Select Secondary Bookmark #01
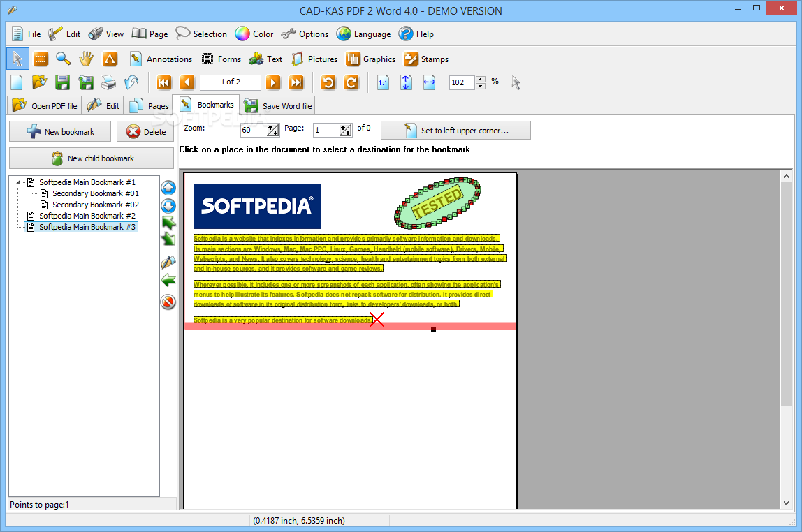Image resolution: width=802 pixels, height=532 pixels. pos(95,193)
